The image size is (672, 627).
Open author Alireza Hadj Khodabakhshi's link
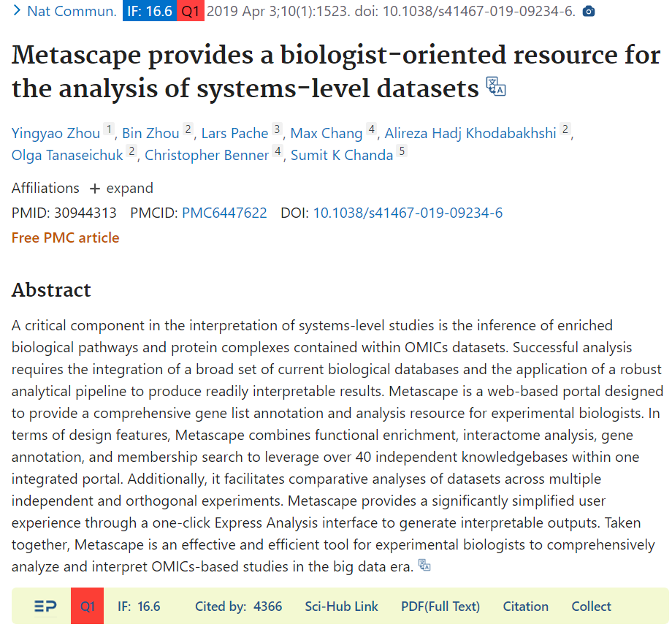click(x=470, y=134)
